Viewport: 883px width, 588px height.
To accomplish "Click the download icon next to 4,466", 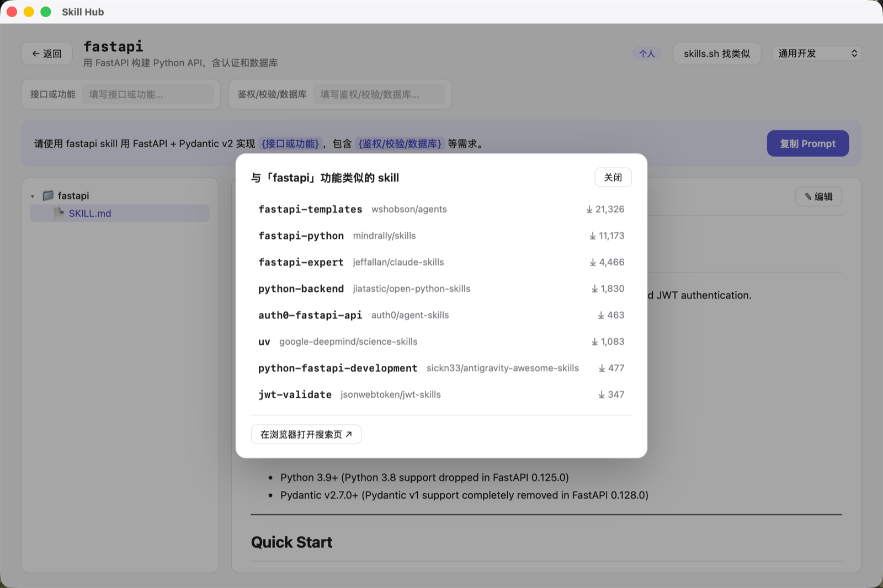I will click(x=593, y=262).
